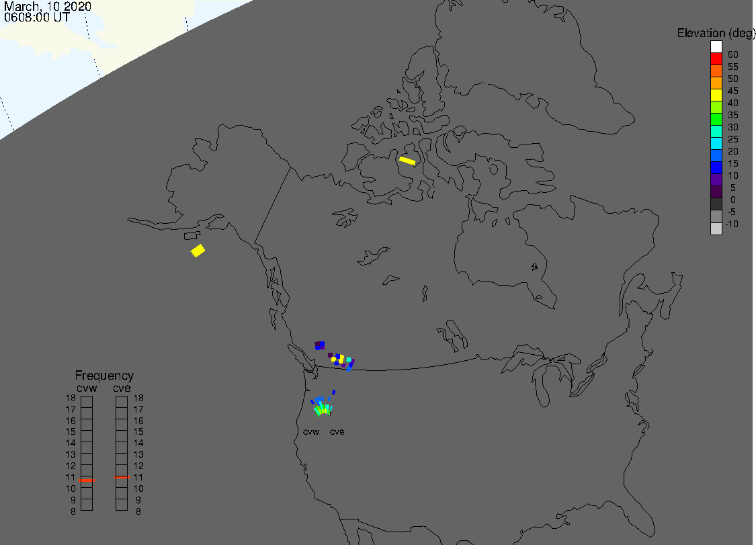The image size is (756, 545).
Task: Click the Elevation (deg) legend title
Action: click(x=716, y=33)
